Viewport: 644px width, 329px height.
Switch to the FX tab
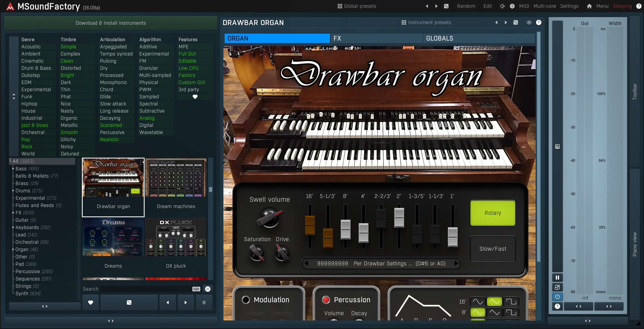376,38
